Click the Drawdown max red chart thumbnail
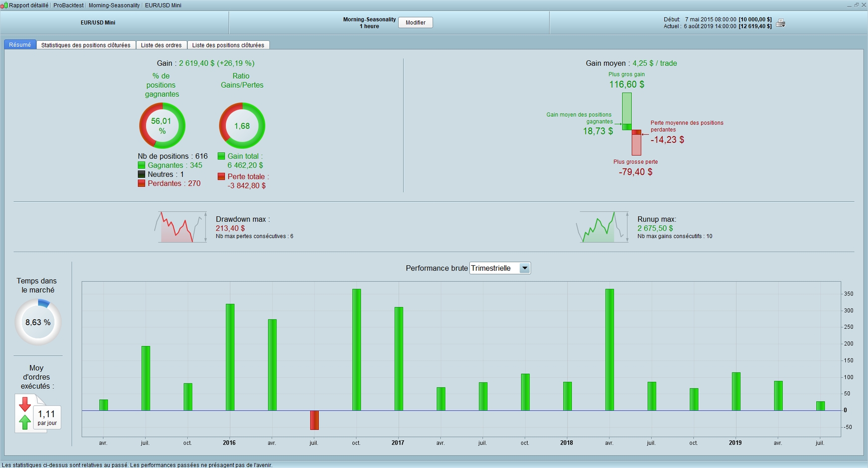868x468 pixels. 180,227
